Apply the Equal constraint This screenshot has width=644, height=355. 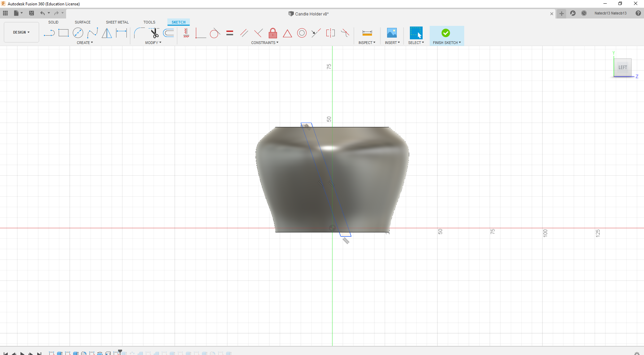click(x=230, y=33)
